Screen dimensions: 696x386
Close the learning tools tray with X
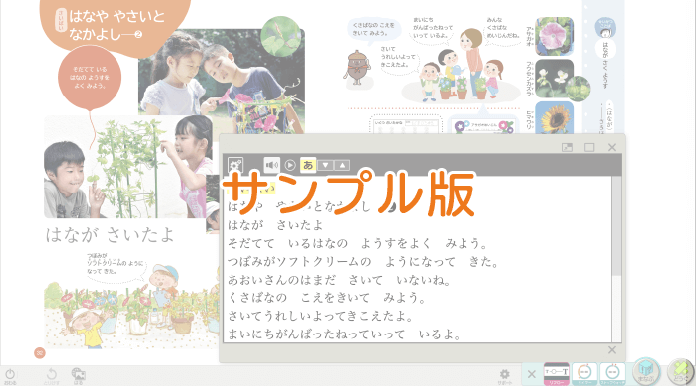point(531,374)
